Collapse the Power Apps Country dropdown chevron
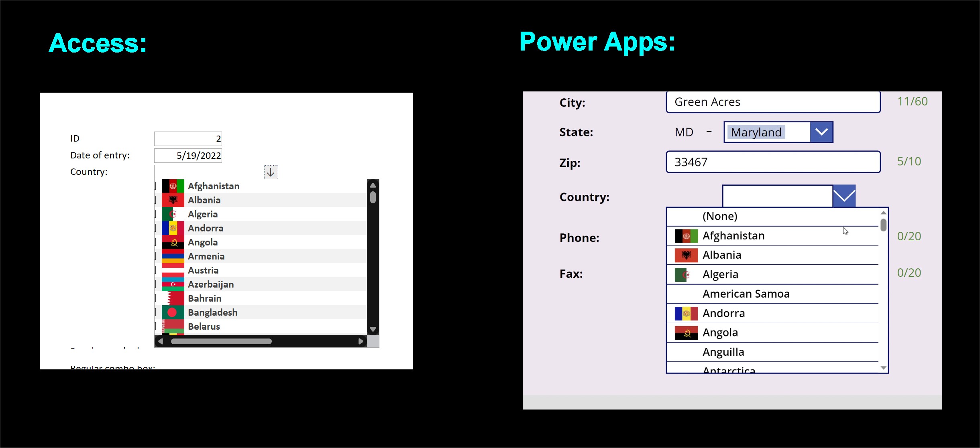This screenshot has width=980, height=448. tap(844, 196)
